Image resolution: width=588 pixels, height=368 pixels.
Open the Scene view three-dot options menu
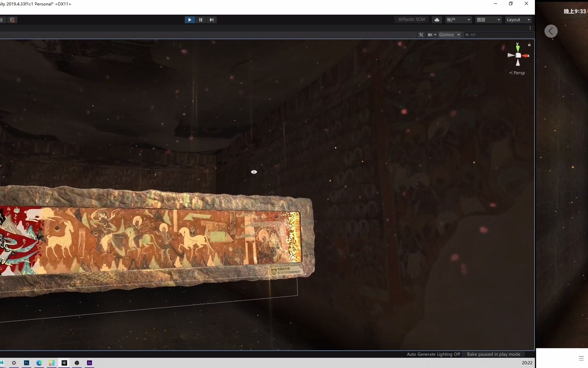530,28
